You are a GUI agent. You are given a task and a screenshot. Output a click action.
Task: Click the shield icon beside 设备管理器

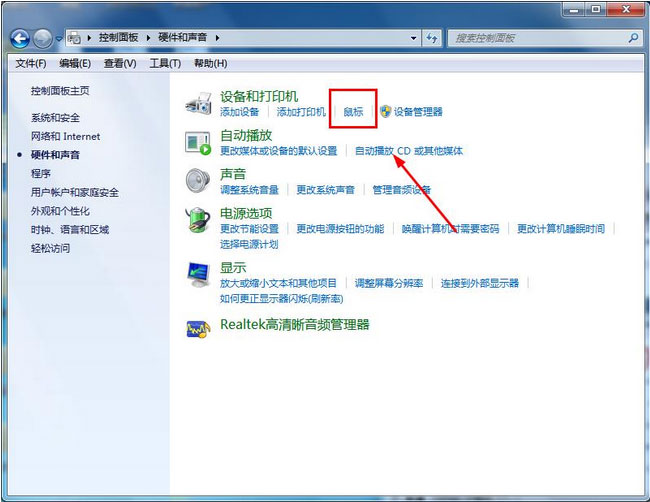tap(386, 112)
